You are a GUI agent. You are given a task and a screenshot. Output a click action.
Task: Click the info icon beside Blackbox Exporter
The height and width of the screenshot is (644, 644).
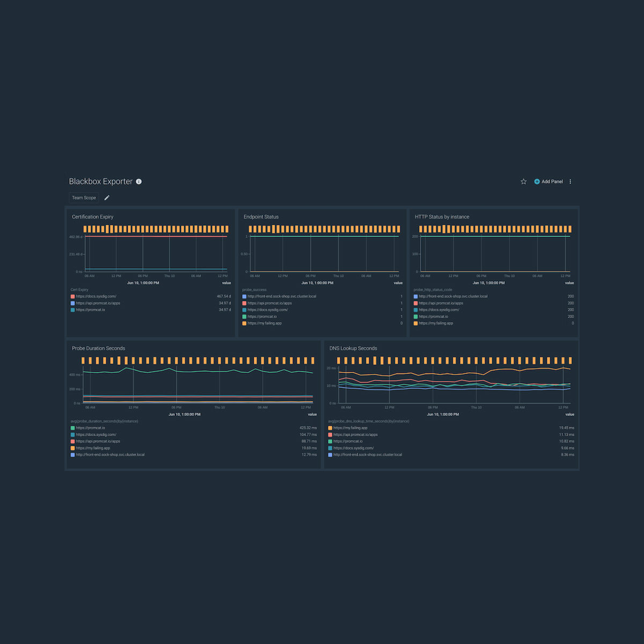pyautogui.click(x=138, y=181)
